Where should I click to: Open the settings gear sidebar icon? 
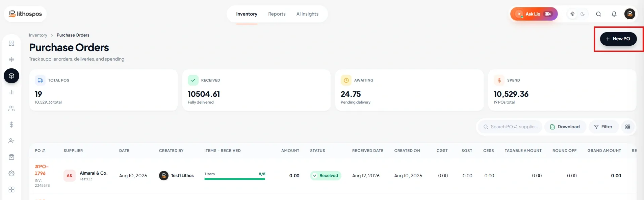coord(11,173)
